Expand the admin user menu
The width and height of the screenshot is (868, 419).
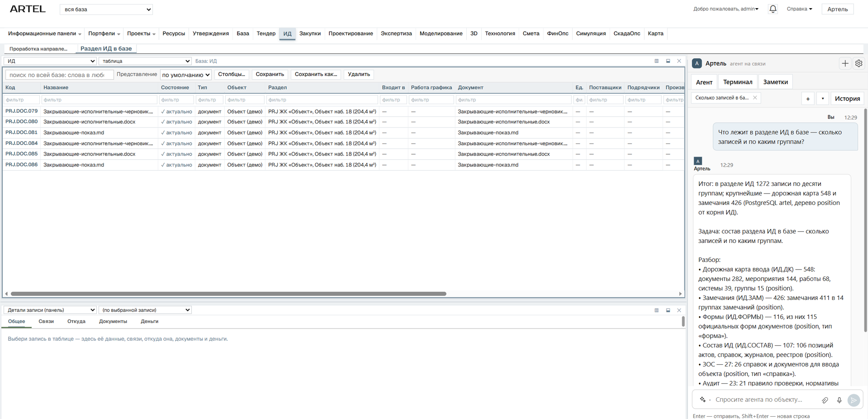point(726,9)
